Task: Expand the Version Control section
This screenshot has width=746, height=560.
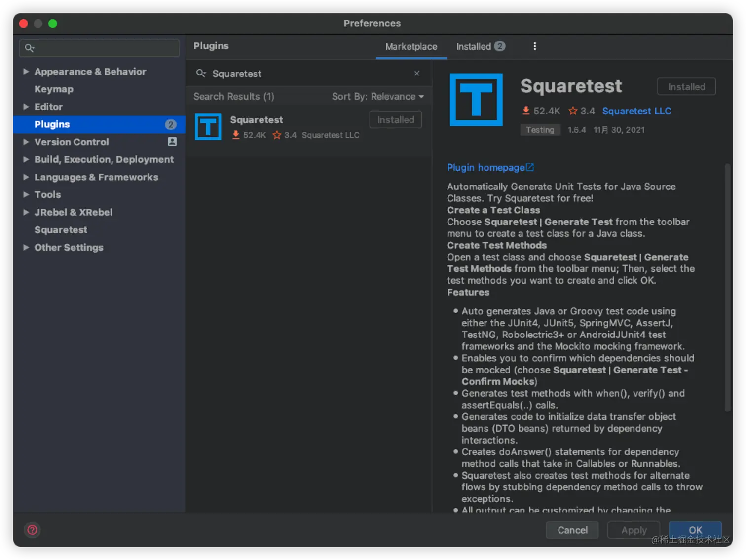Action: click(26, 142)
